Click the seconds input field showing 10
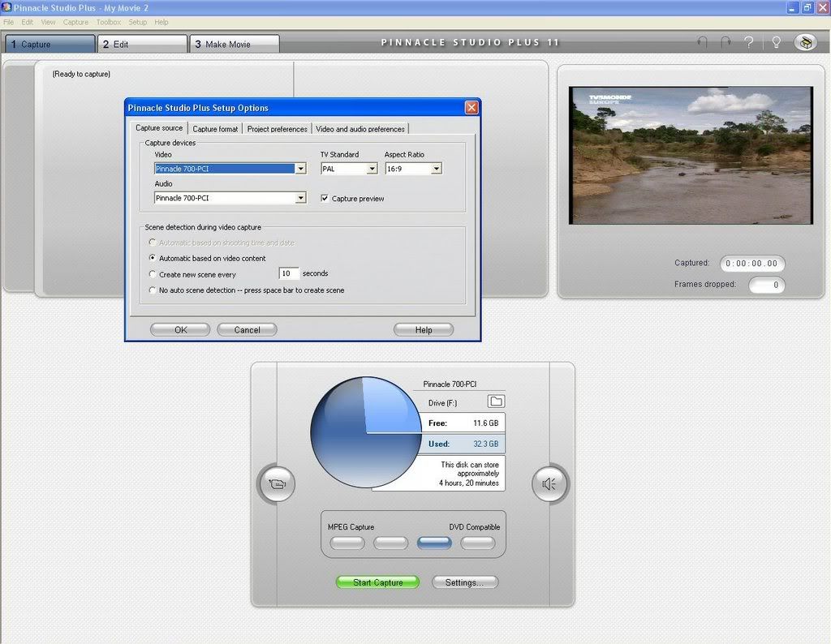 (289, 273)
